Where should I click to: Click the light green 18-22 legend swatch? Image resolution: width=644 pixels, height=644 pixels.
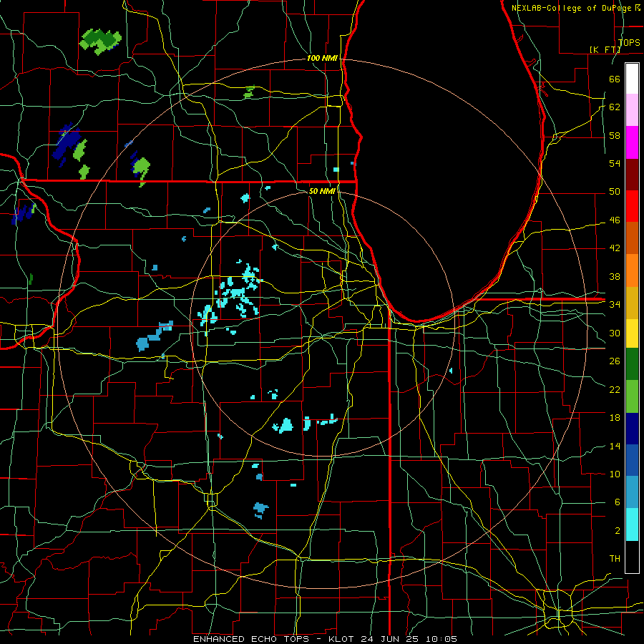[x=632, y=396]
